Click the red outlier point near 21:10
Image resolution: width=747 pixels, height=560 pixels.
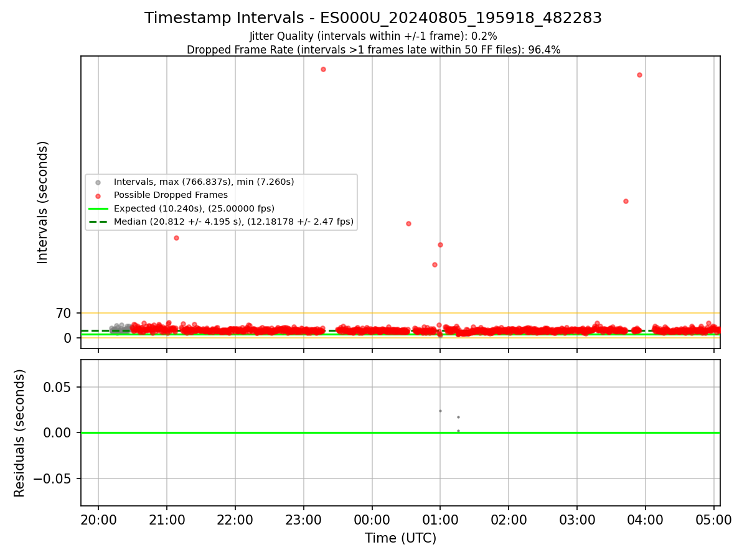[x=176, y=238]
